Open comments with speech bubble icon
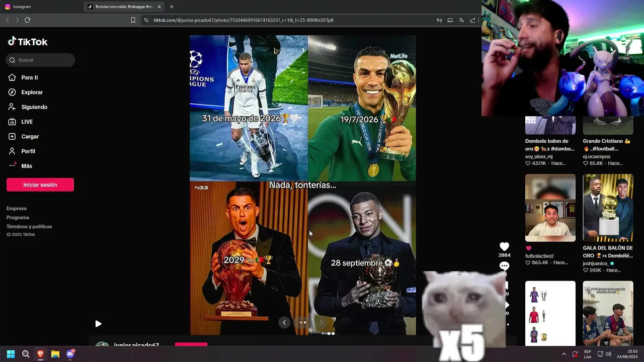This screenshot has height=362, width=644. coord(504,266)
